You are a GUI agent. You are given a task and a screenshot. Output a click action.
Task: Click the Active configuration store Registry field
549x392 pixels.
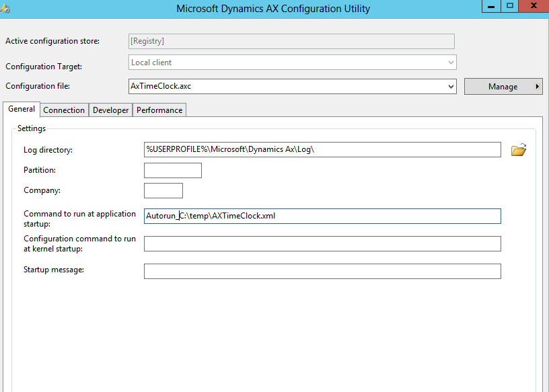tap(291, 41)
